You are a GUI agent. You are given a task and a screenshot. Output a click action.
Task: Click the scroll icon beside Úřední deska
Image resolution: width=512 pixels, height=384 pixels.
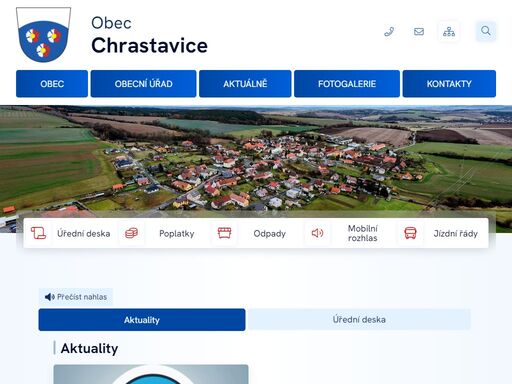[x=38, y=233]
